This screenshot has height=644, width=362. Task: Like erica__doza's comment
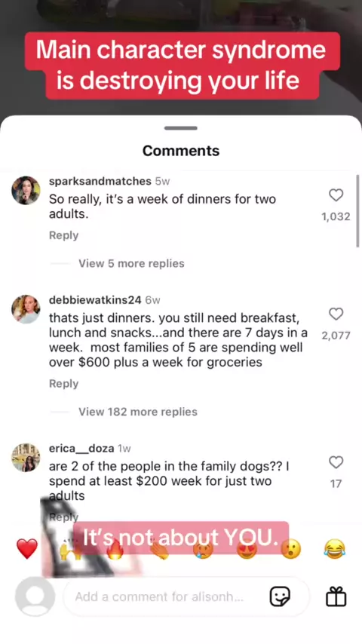point(336,462)
